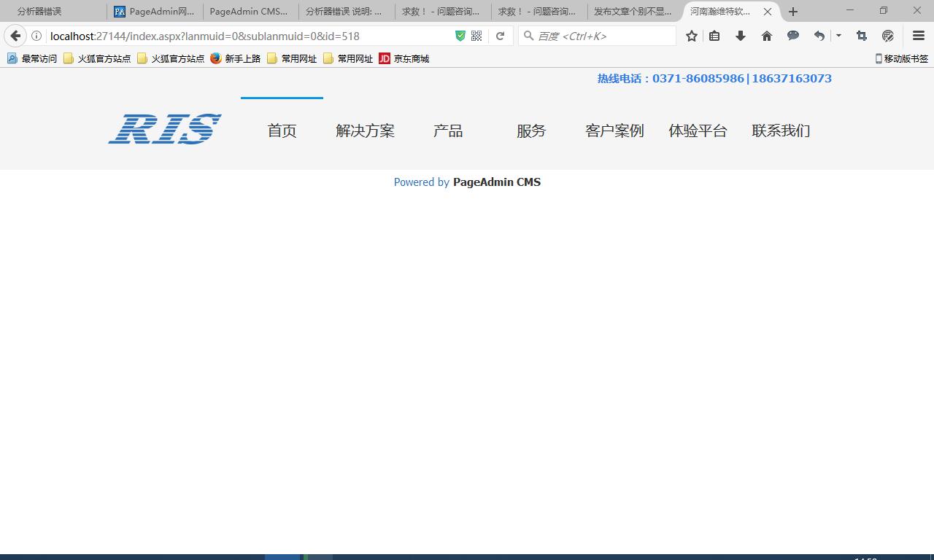Switch to the PageAdmin网 tab with PA icon
Screen dimensions: 934x560
154,12
